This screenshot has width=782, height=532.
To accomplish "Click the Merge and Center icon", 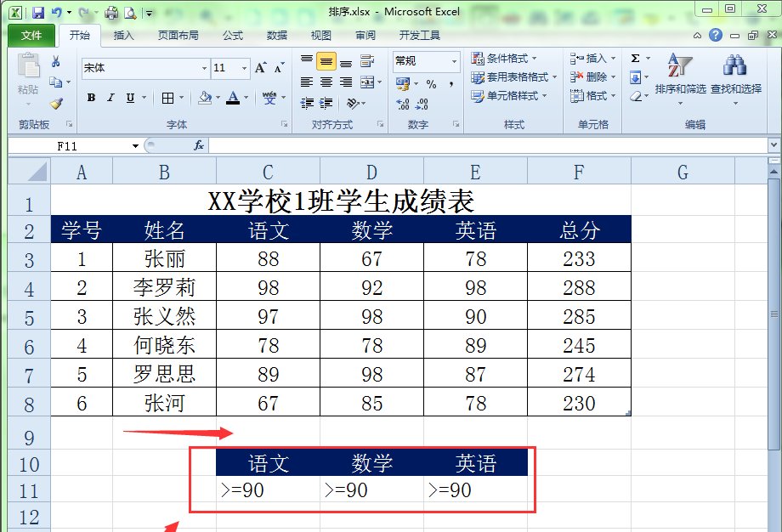I will (367, 82).
